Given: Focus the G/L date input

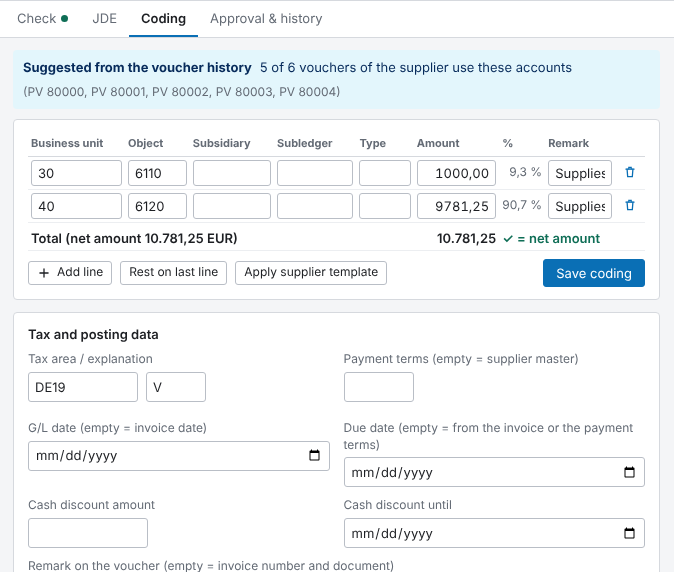Looking at the screenshot, I should pyautogui.click(x=179, y=456).
